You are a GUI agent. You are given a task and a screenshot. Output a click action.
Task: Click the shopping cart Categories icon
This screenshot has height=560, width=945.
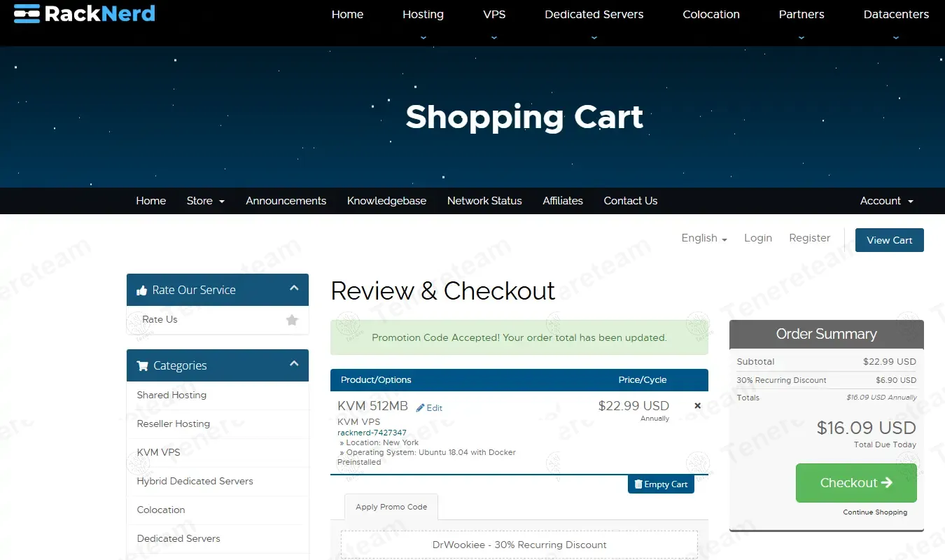(x=142, y=365)
